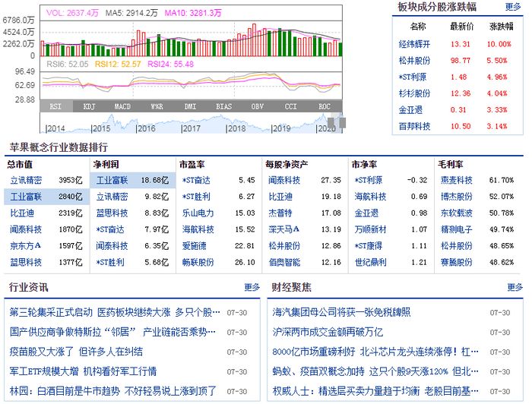
Task: Click 1.48 price of *ST利源
Action: pyautogui.click(x=458, y=77)
